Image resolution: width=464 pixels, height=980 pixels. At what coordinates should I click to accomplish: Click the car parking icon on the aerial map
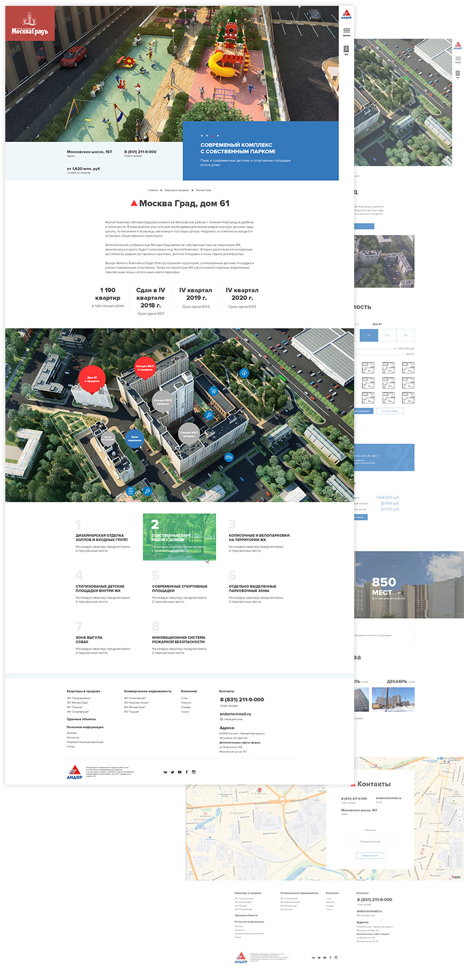point(229,457)
